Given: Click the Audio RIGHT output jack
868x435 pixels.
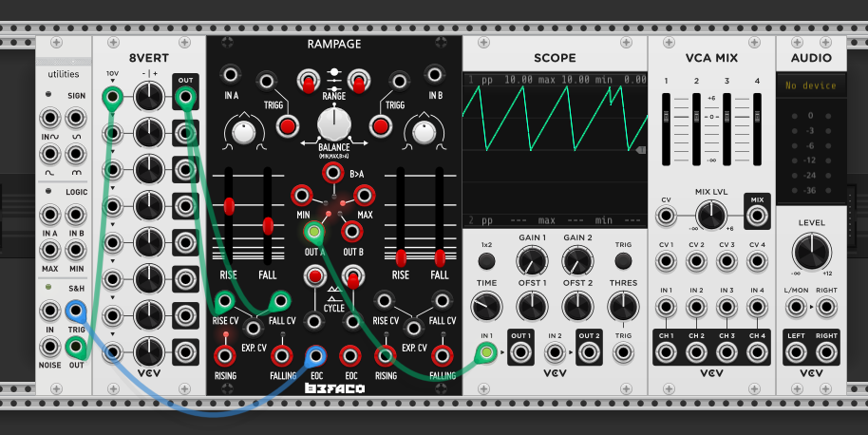Looking at the screenshot, I should pyautogui.click(x=826, y=352).
